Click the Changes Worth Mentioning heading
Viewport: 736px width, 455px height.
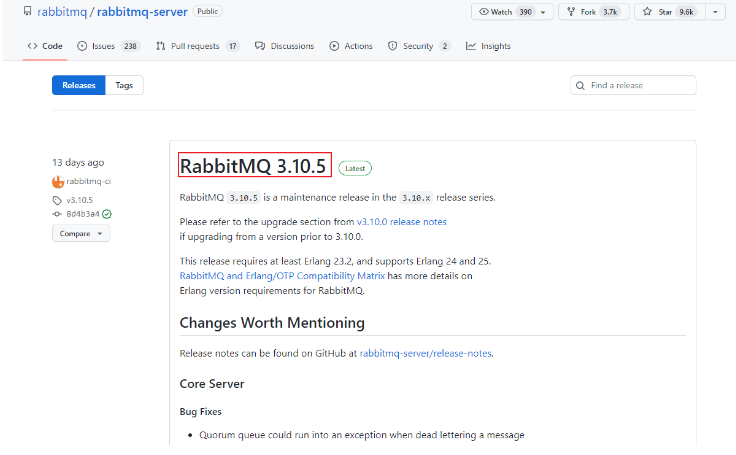pos(272,323)
